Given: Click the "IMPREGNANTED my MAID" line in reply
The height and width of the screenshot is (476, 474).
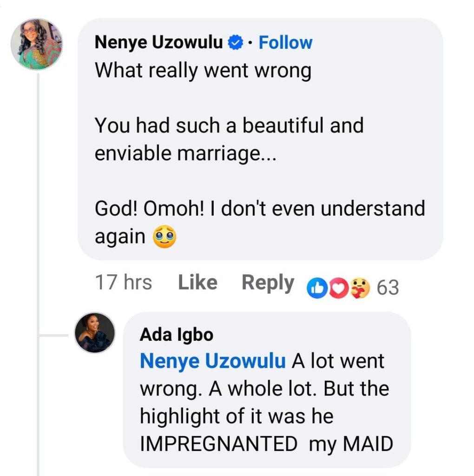Looking at the screenshot, I should point(266,444).
